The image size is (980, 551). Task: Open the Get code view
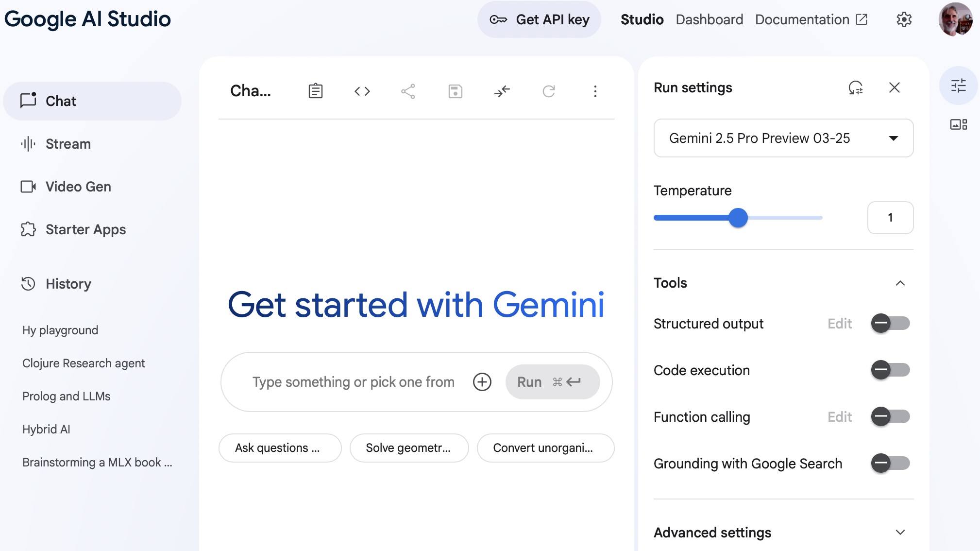coord(362,91)
